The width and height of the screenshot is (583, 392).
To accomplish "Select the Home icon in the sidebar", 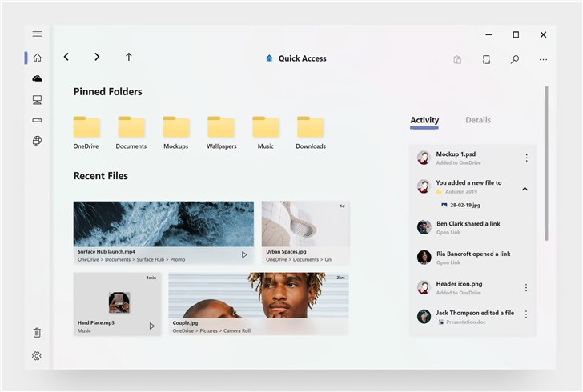I will 37,58.
